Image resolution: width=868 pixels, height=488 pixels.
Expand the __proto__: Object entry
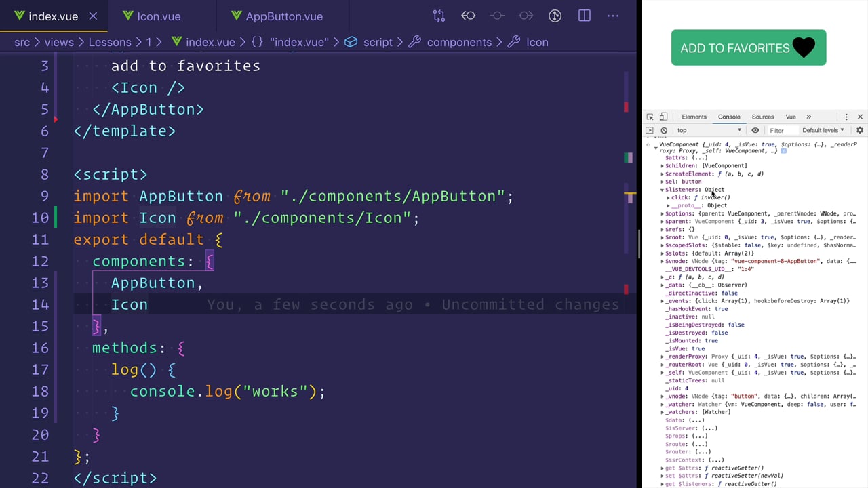click(668, 205)
